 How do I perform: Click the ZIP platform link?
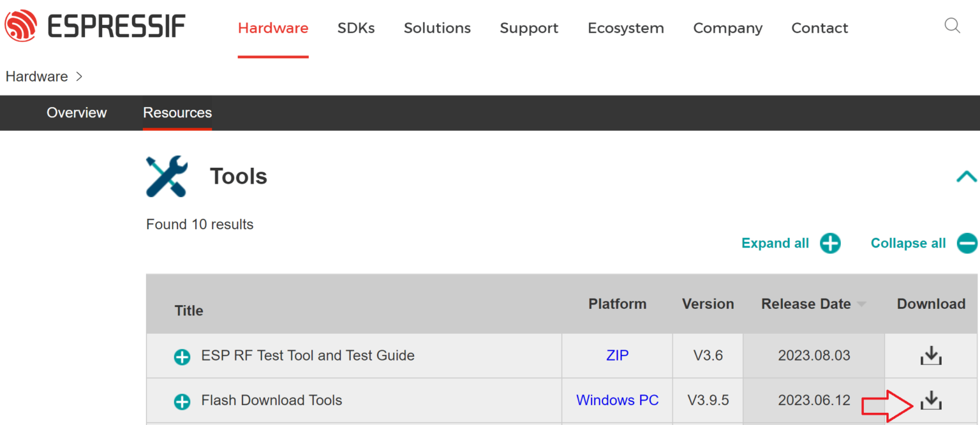click(x=617, y=355)
